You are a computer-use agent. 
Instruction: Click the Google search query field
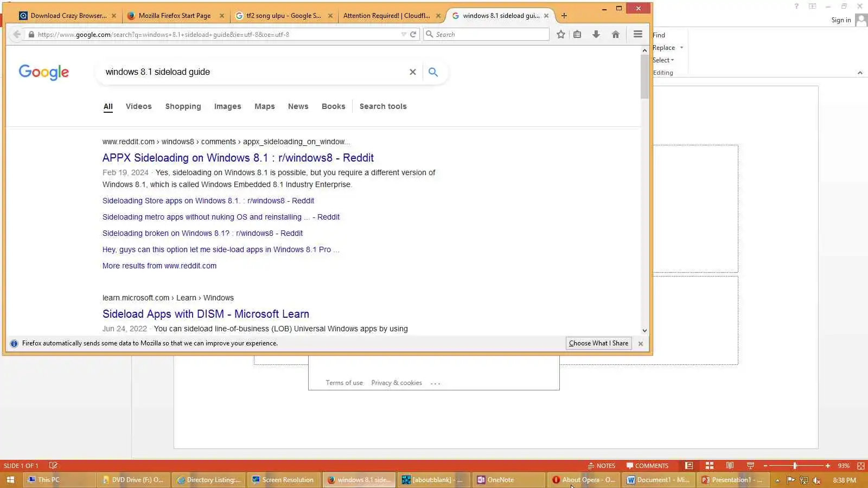(253, 72)
